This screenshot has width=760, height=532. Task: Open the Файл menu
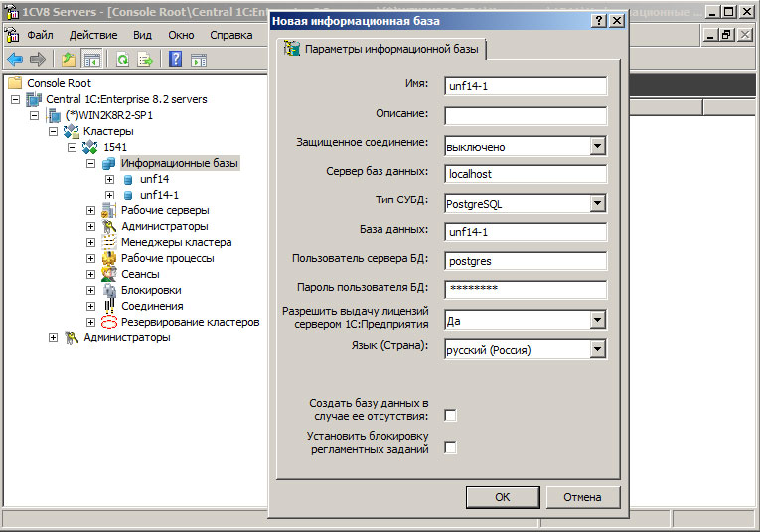point(40,35)
